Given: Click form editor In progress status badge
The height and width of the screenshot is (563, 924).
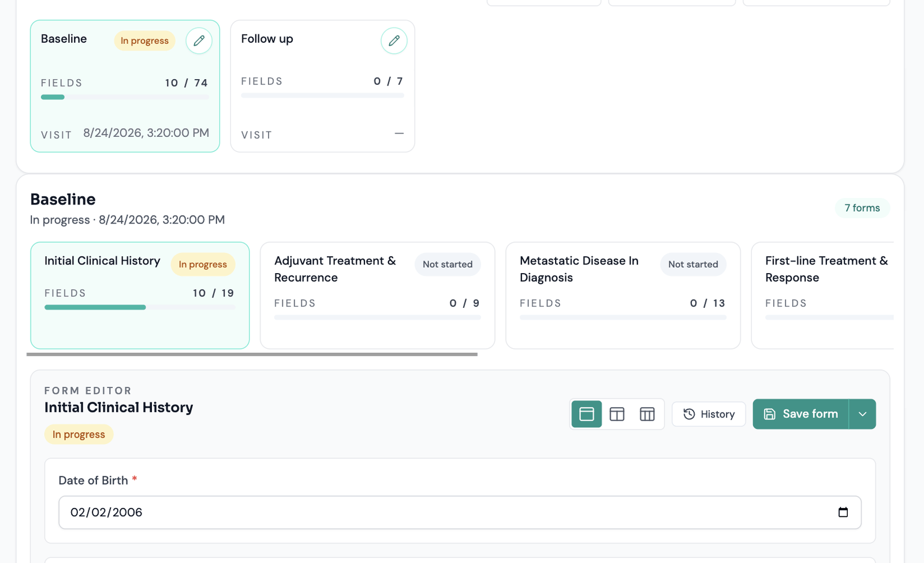Looking at the screenshot, I should click(x=79, y=434).
